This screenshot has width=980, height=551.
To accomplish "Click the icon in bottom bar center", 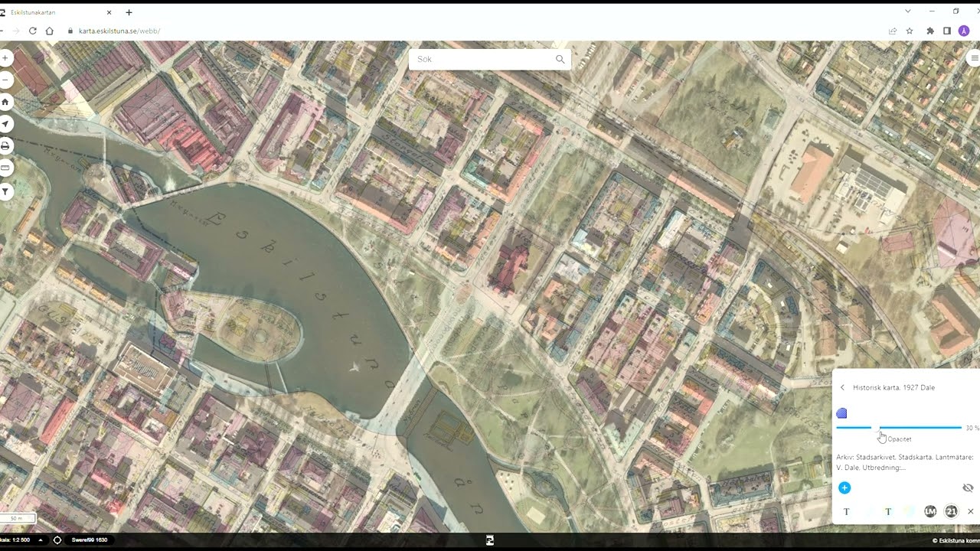I will 490,540.
